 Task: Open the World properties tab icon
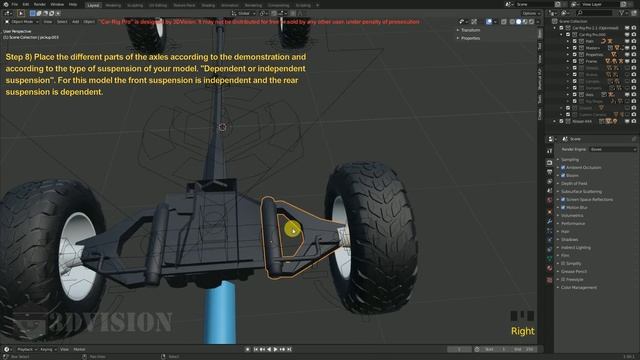549,200
